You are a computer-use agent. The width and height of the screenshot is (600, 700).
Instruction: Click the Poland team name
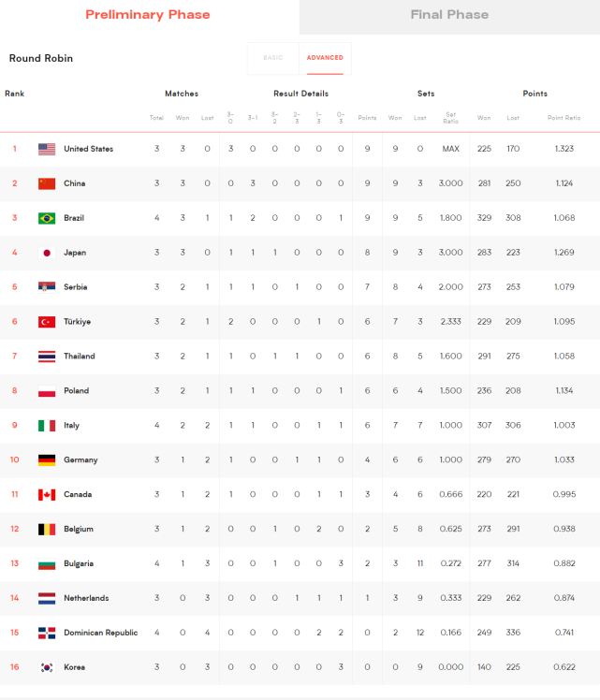pos(77,390)
